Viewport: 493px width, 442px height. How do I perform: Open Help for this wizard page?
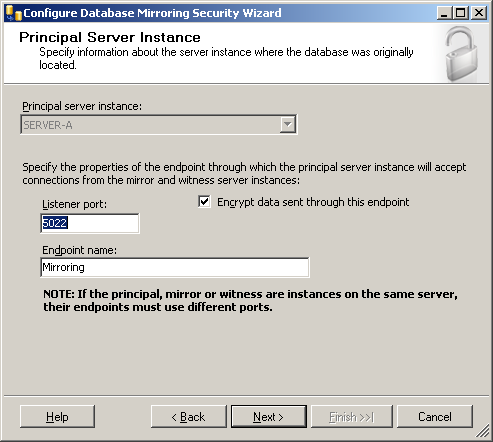[57, 416]
